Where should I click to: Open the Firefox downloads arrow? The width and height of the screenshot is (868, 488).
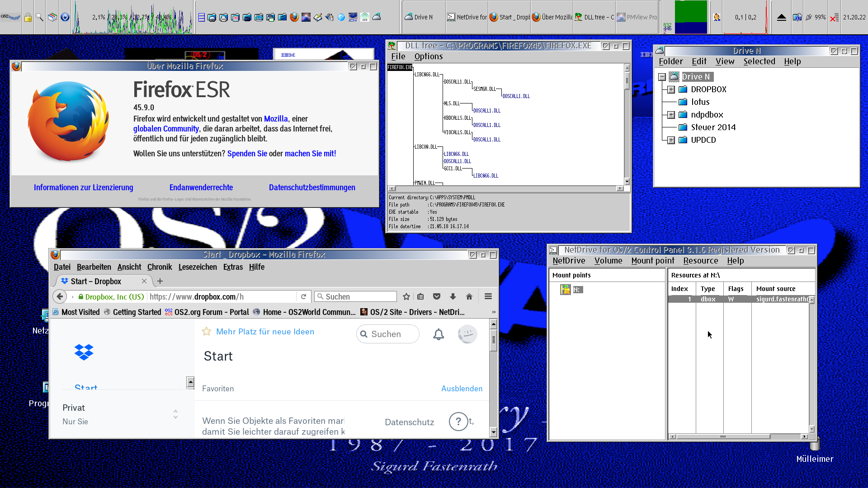pos(453,296)
